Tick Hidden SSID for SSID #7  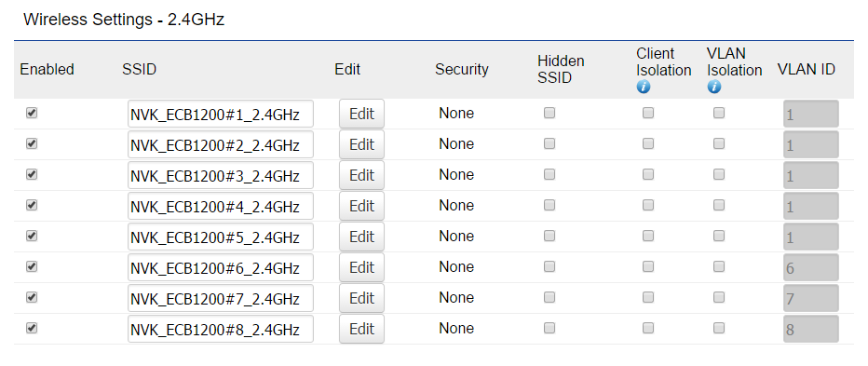point(549,297)
